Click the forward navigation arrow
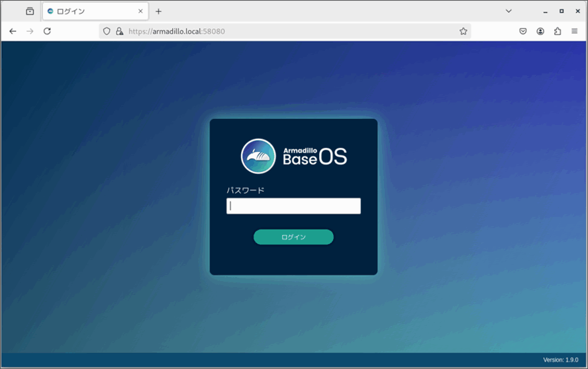This screenshot has width=588, height=369. (x=30, y=31)
